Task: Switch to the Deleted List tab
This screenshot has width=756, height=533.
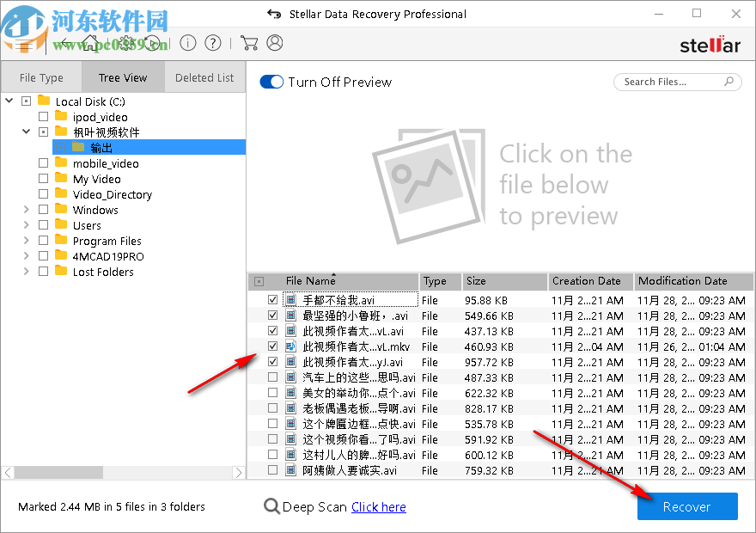Action: tap(204, 77)
